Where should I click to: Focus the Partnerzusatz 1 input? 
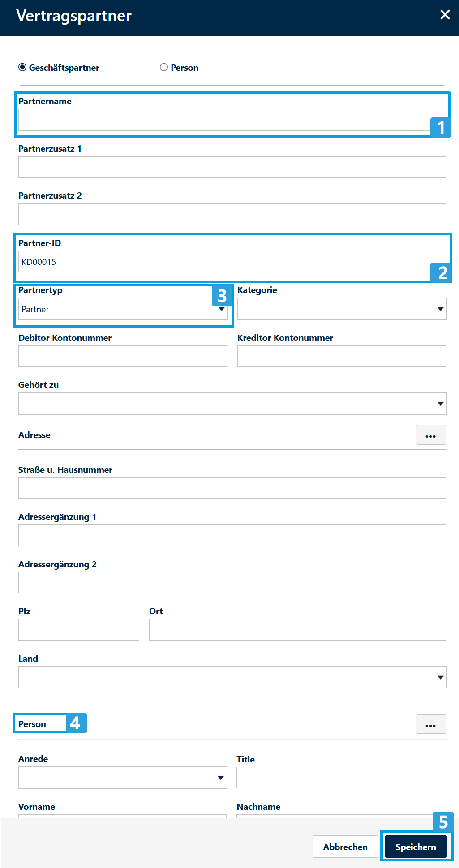click(232, 167)
